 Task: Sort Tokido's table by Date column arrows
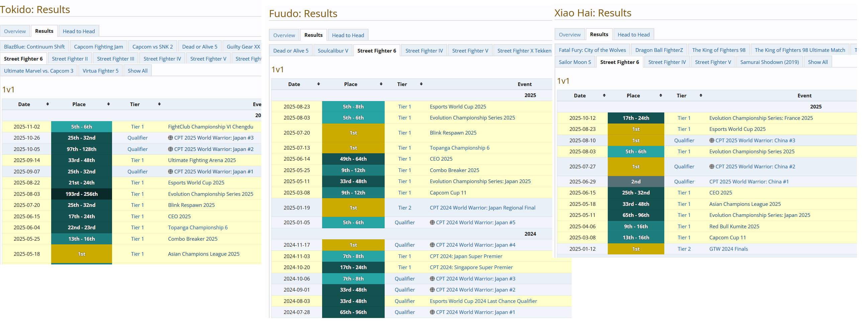click(x=47, y=104)
